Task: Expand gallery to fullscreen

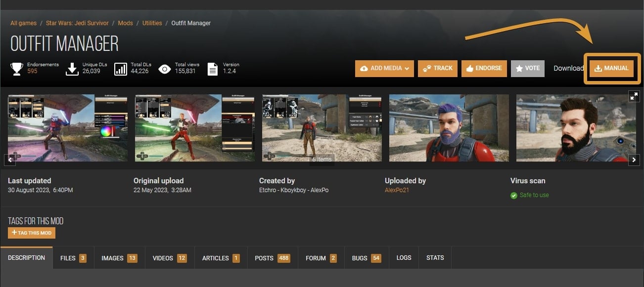Action: (x=634, y=96)
